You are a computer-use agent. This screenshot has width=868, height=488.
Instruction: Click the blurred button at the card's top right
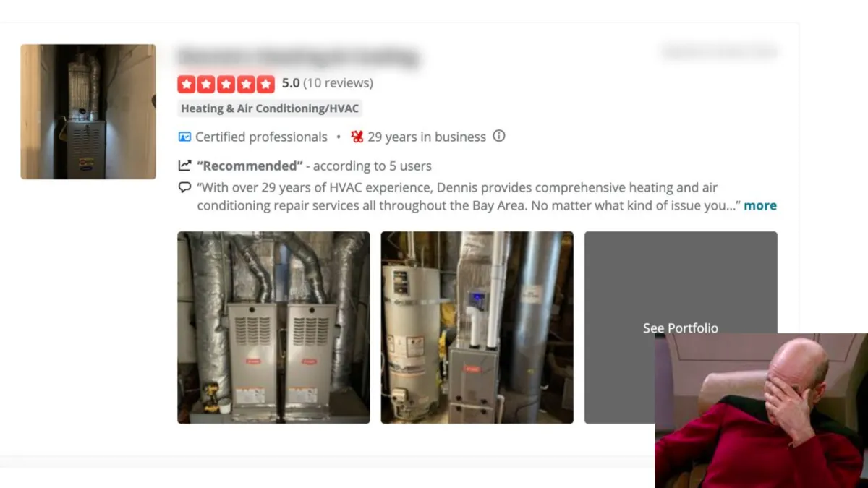coord(720,51)
